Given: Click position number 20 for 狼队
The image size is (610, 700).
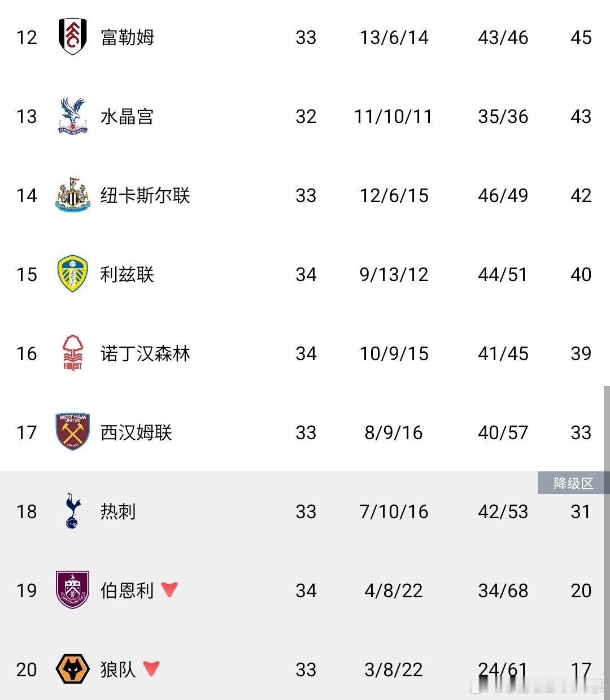Looking at the screenshot, I should (26, 670).
